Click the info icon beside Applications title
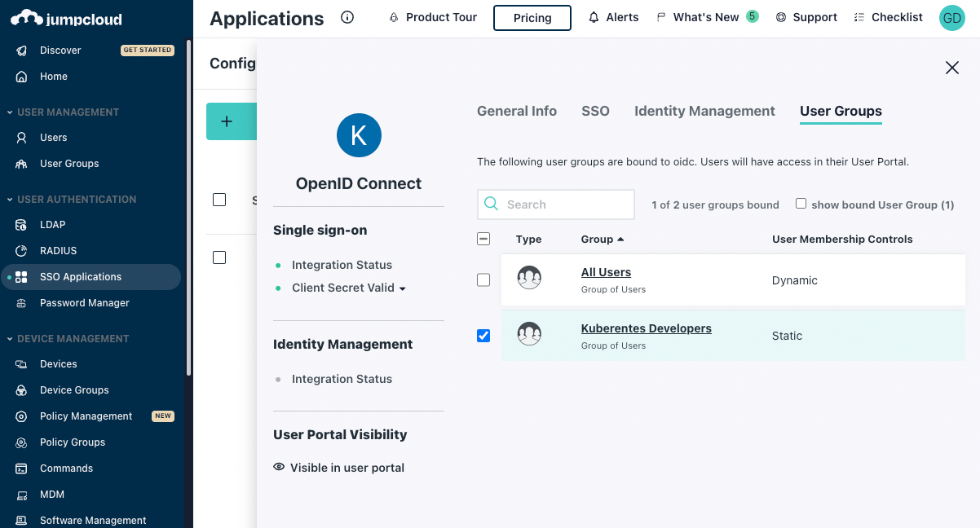Image resolution: width=980 pixels, height=528 pixels. click(347, 17)
